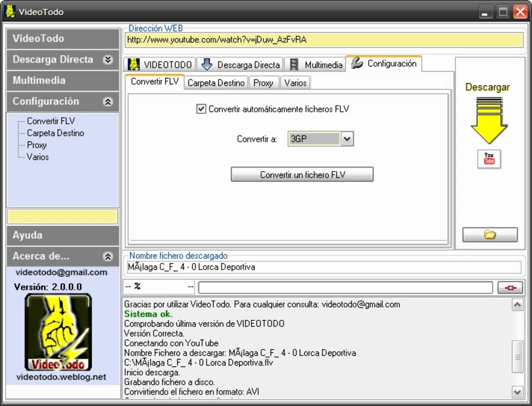
Task: Click the VideoTodo fist logo image
Action: (x=58, y=332)
